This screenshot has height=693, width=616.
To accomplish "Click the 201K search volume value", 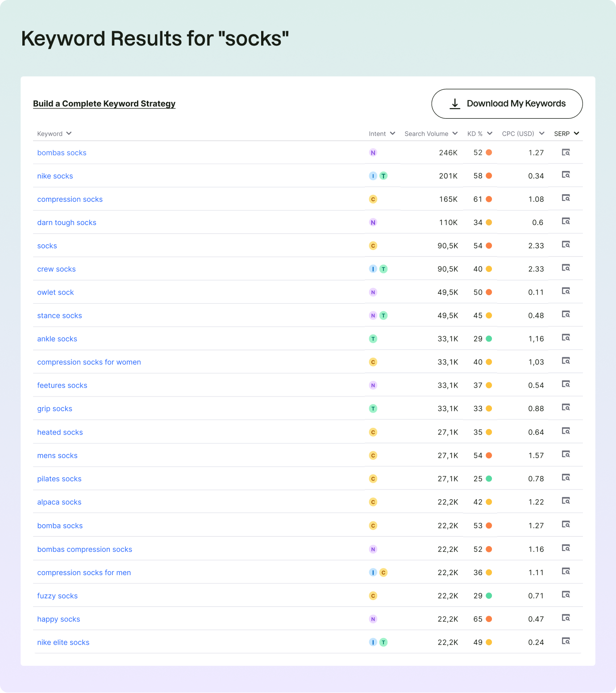I will pos(448,176).
